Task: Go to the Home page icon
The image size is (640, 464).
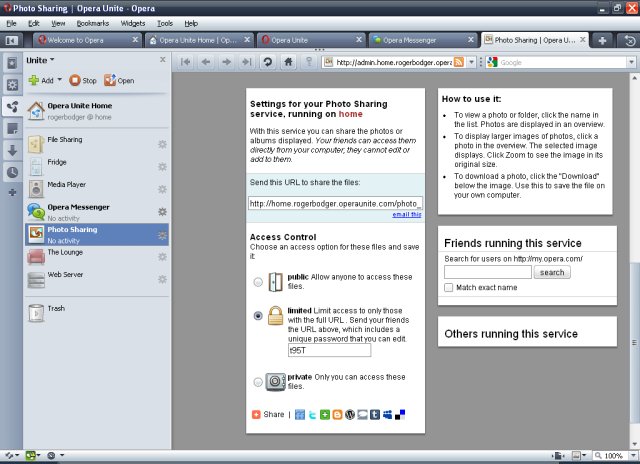Action: coord(288,62)
